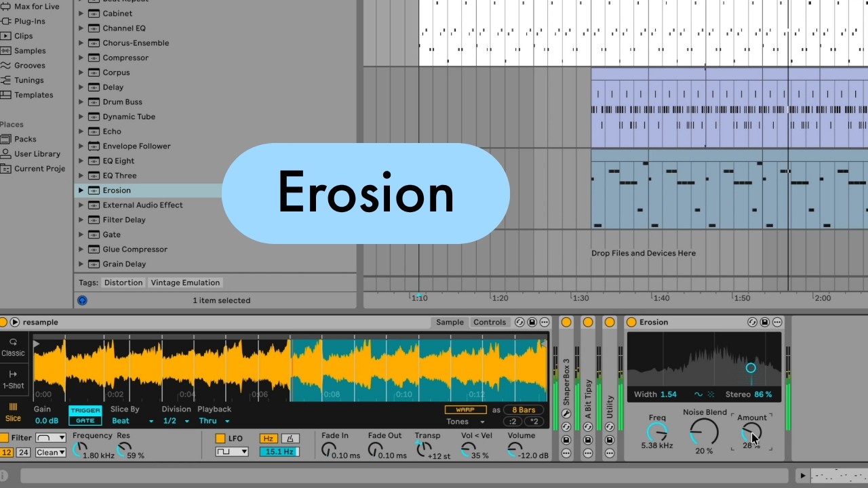Open the filter circuit Clean dropdown
The image size is (868, 488).
(x=51, y=452)
